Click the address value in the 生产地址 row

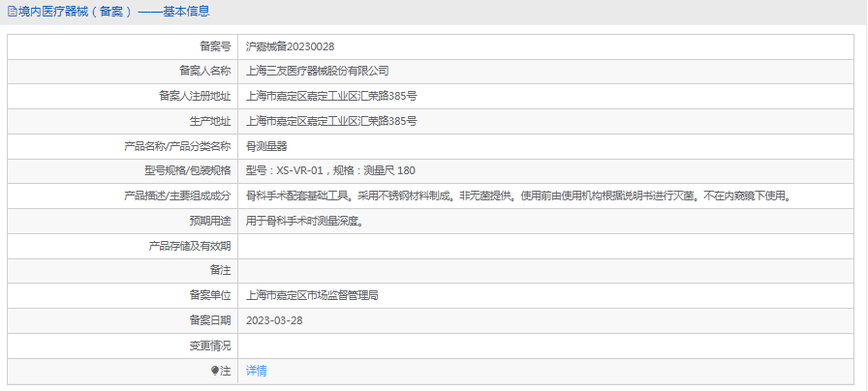(331, 121)
